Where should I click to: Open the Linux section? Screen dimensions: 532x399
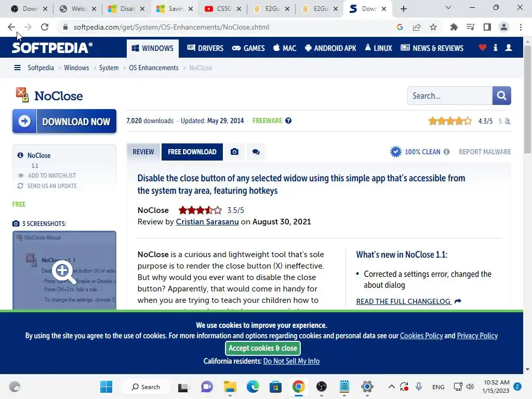(378, 48)
